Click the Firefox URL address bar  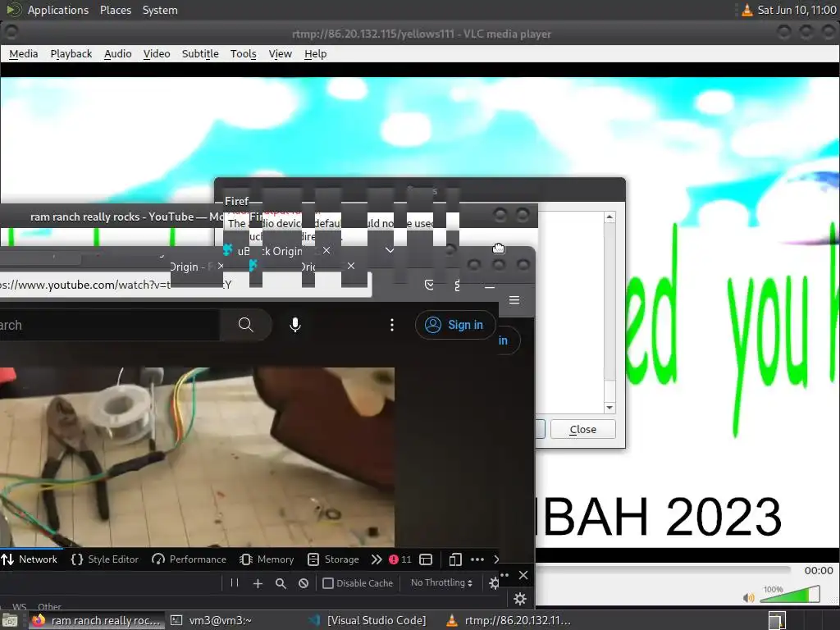coord(185,285)
